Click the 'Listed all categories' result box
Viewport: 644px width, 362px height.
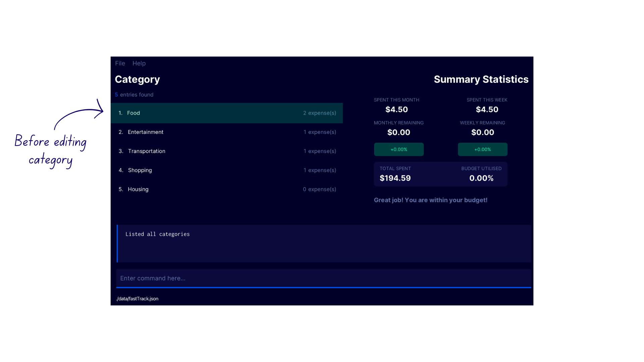(x=324, y=244)
